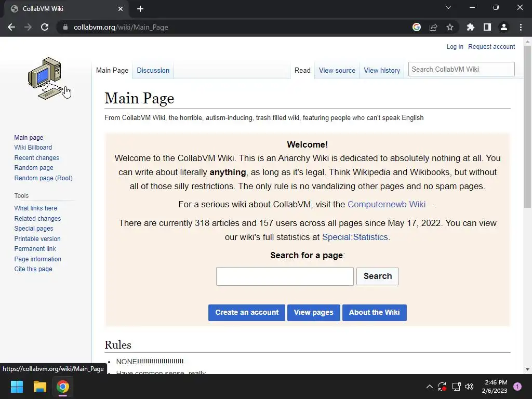Viewport: 532px width, 399px height.
Task: Open the clock showing 2:46 PM
Action: coord(495,387)
